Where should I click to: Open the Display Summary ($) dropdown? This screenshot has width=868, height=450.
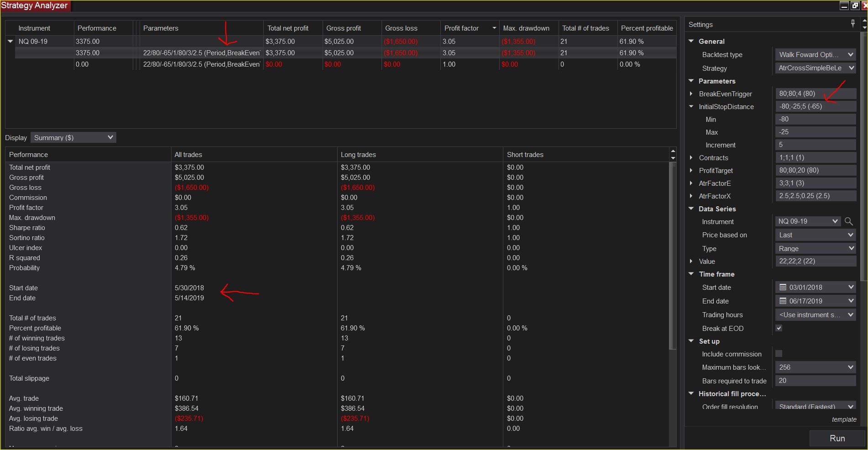[x=73, y=137]
